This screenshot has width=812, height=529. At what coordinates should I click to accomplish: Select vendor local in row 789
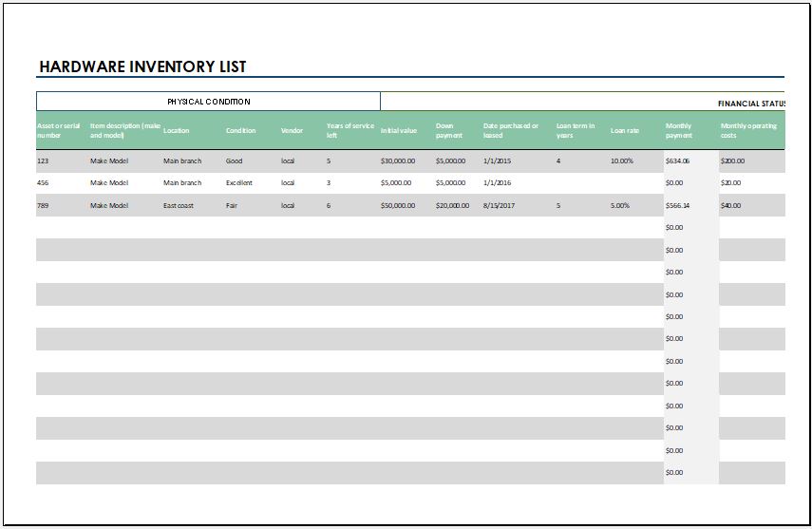(x=288, y=206)
